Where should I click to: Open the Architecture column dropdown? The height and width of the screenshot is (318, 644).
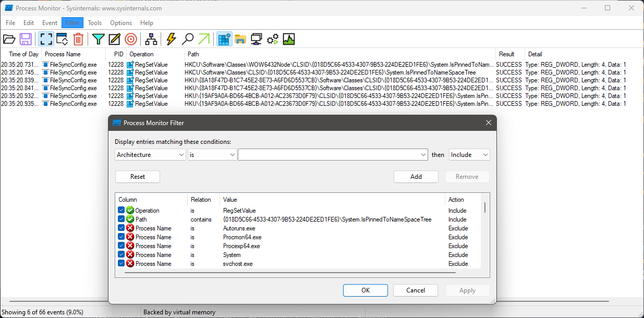pyautogui.click(x=150, y=155)
